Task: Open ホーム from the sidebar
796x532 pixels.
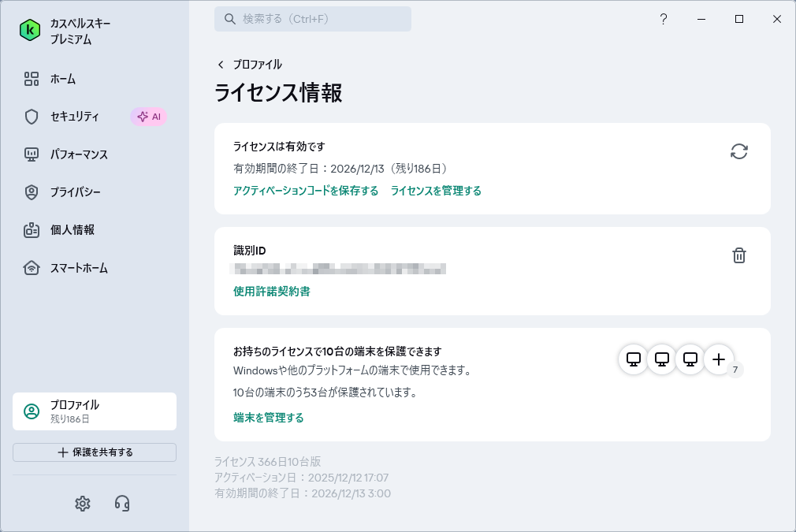Action: (x=63, y=79)
